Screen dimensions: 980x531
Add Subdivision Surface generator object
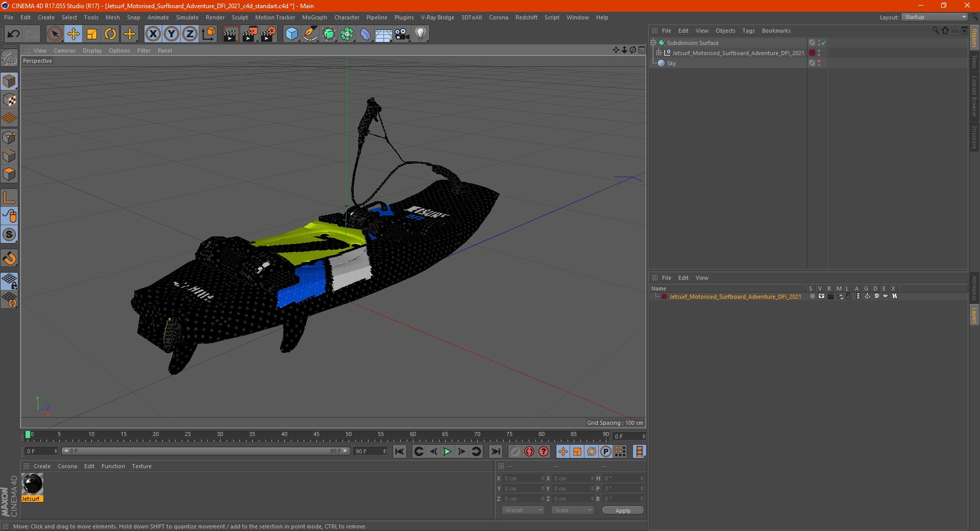click(329, 34)
